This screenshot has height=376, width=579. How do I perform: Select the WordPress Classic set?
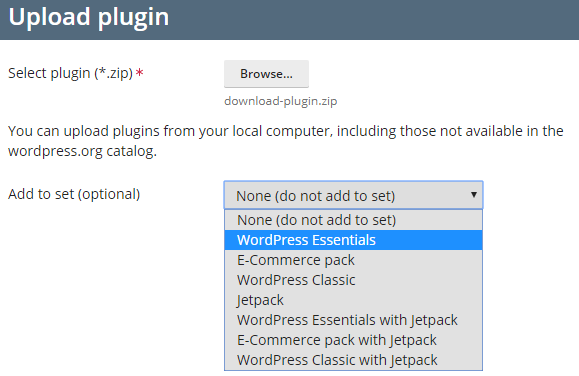[353, 280]
